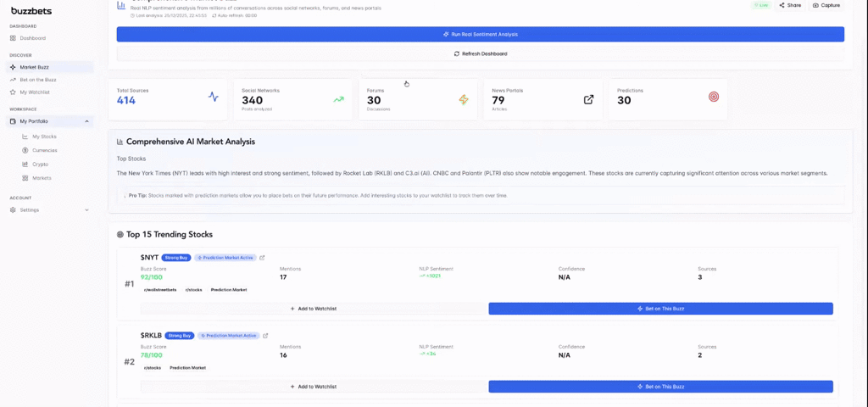This screenshot has width=868, height=407.
Task: Click the My Portfolio wallet icon
Action: tap(13, 121)
